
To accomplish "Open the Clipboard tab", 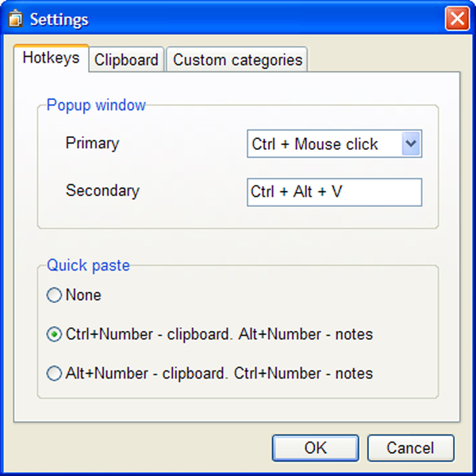I will tap(126, 59).
